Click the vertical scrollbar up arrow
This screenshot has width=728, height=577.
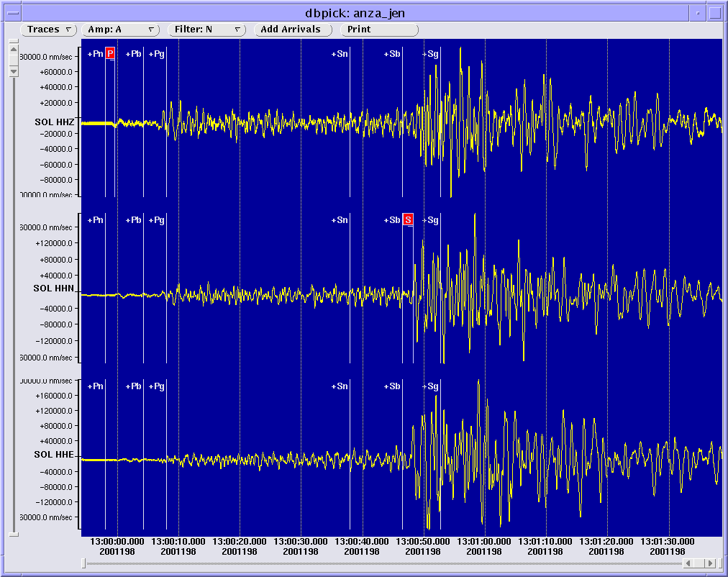(14, 49)
